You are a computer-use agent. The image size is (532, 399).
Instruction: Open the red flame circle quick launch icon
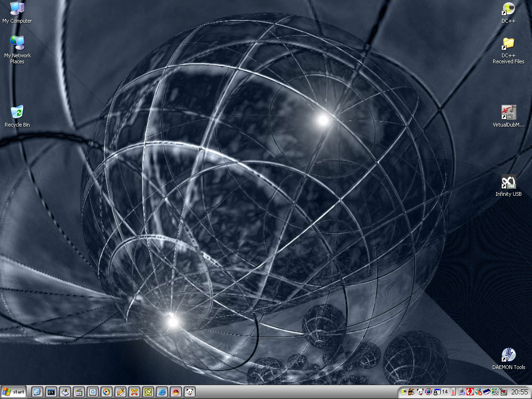tap(176, 392)
